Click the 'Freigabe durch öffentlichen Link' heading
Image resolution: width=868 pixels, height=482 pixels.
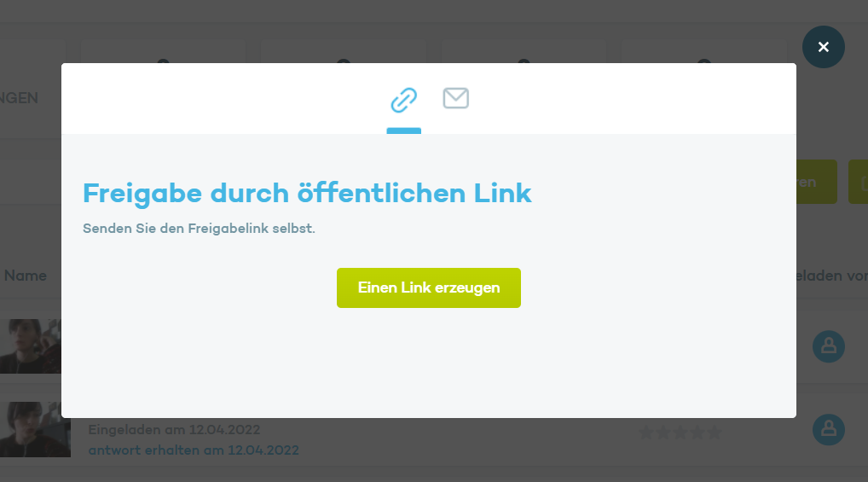[x=307, y=194]
